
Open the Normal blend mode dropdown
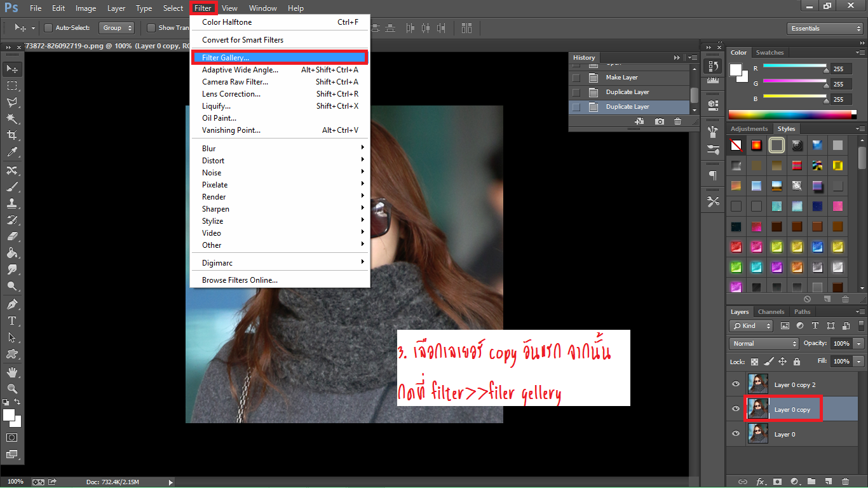point(764,344)
